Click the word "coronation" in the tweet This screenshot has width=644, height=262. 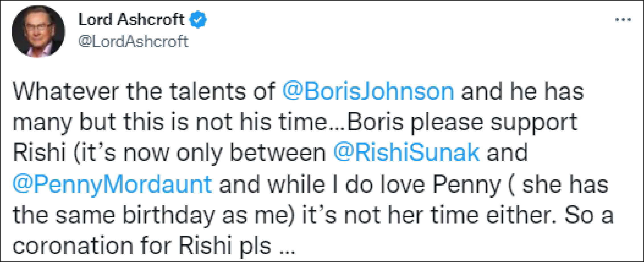pyautogui.click(x=73, y=246)
